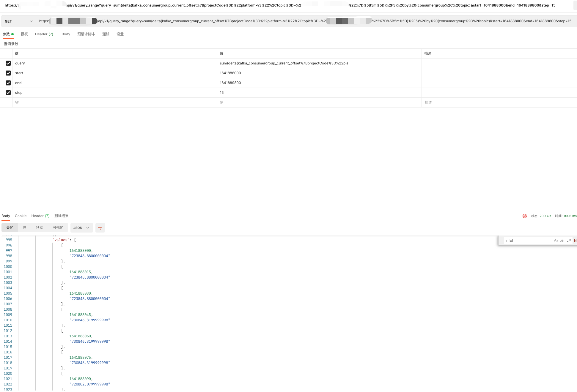This screenshot has width=577, height=392.
Task: Uncheck the query parameter checkbox
Action: (x=8, y=63)
